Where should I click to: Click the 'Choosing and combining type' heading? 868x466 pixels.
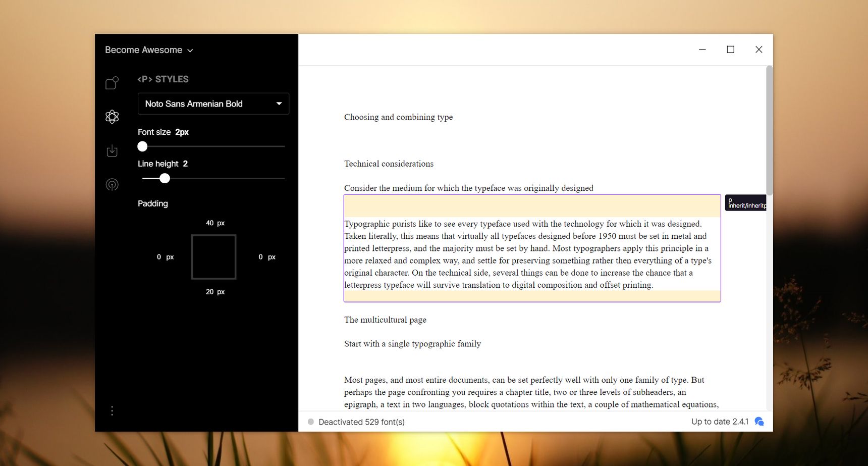click(398, 117)
